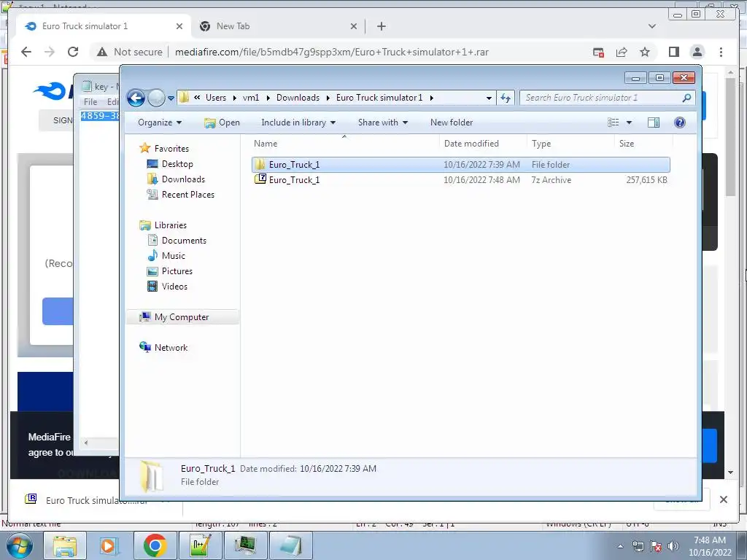
Task: Bookmark this page with the star icon
Action: click(x=645, y=52)
